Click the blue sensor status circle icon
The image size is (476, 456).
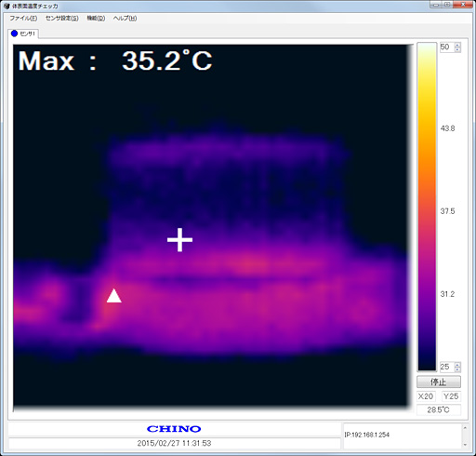click(x=14, y=34)
